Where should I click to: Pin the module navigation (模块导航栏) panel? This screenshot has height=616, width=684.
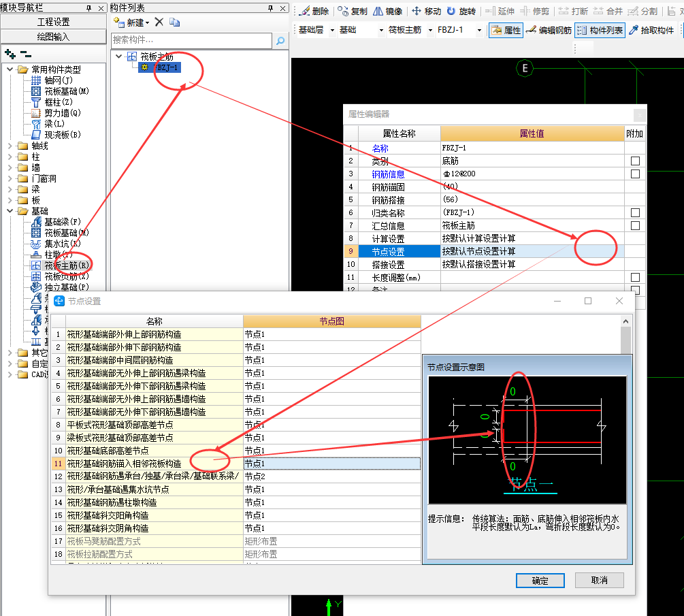(x=89, y=8)
